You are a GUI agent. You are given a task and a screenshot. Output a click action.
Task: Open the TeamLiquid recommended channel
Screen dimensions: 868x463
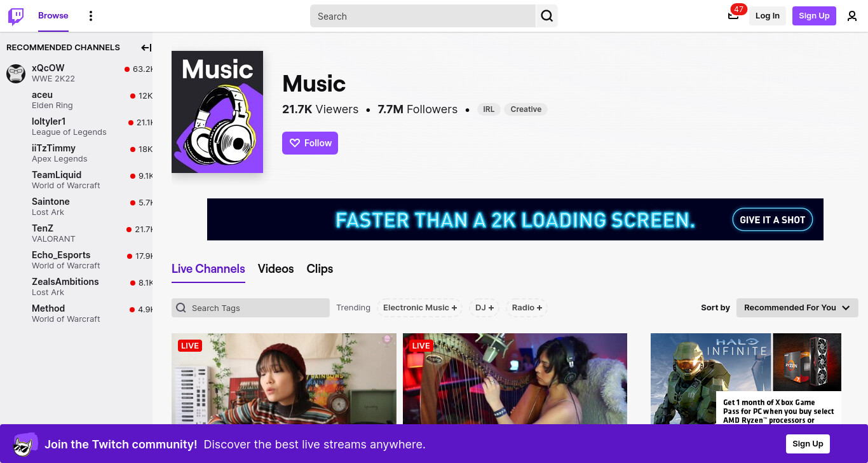(x=76, y=180)
